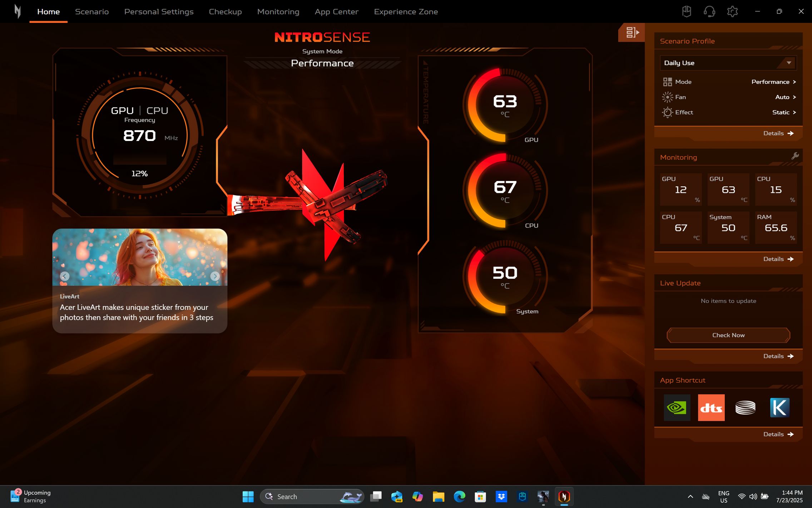Open Windows Start menu

(248, 497)
